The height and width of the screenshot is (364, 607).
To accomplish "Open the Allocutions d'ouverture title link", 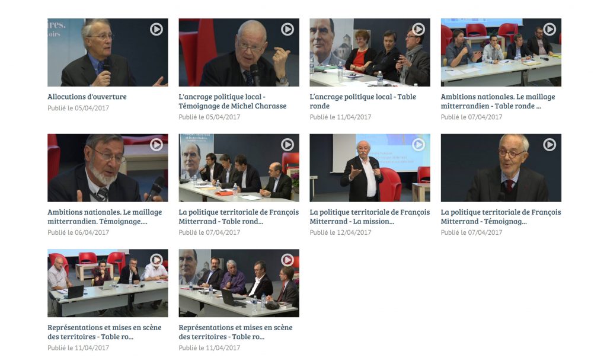I will (87, 97).
